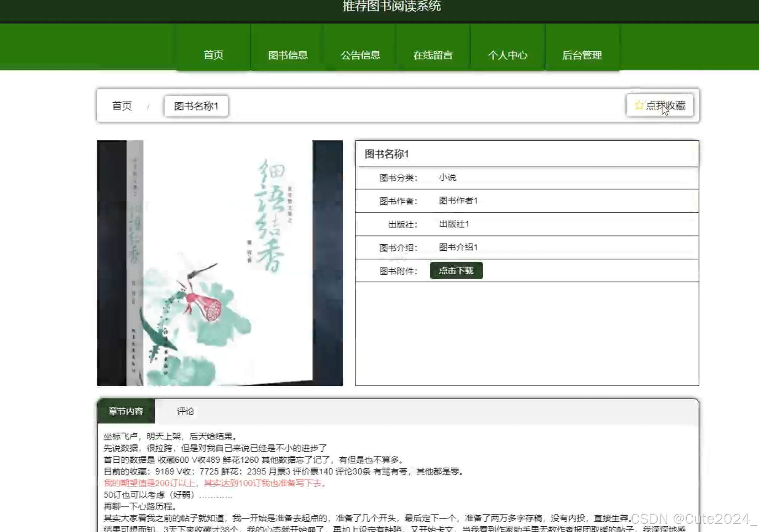759x532 pixels.
Task: Click the book cover image
Action: click(220, 263)
